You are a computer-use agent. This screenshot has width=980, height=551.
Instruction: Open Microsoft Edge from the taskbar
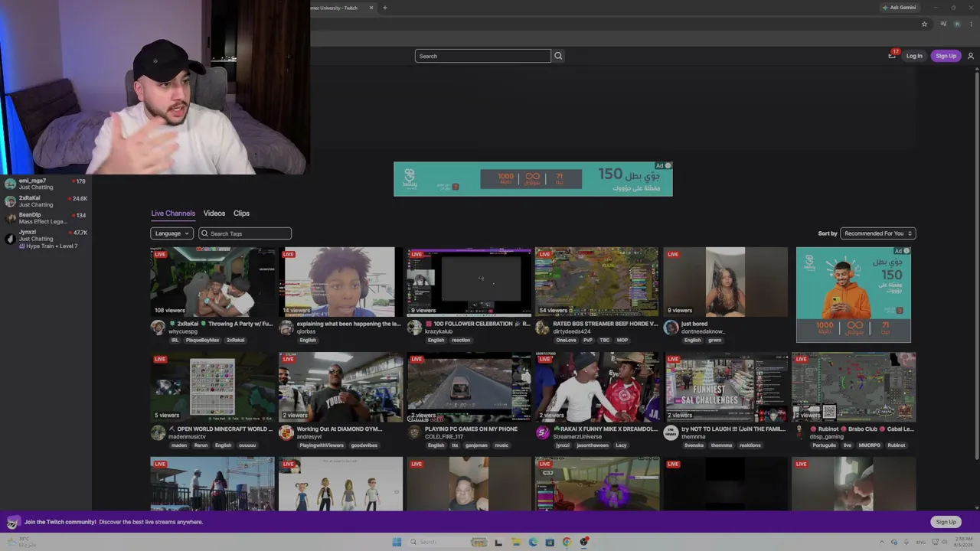533,542
